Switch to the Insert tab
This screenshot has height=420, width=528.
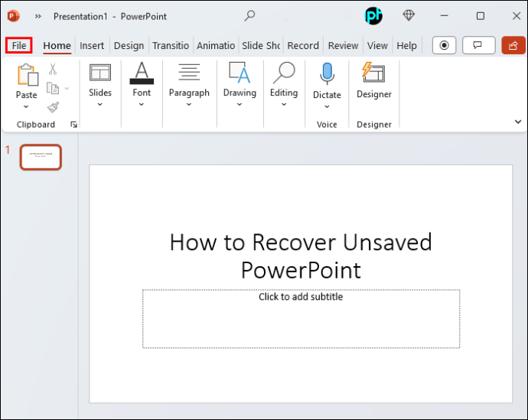click(92, 45)
